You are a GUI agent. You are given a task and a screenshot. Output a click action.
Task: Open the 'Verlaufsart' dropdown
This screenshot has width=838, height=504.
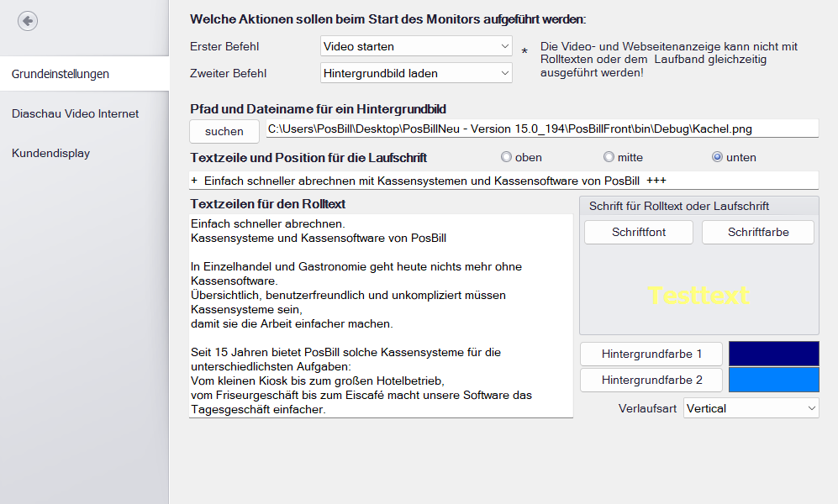pyautogui.click(x=751, y=407)
